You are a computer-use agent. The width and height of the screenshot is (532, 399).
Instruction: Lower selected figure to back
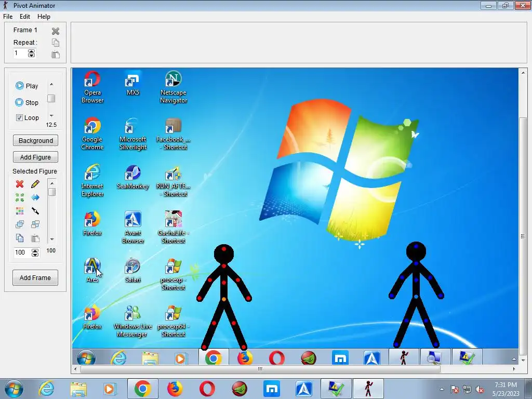tap(35, 224)
